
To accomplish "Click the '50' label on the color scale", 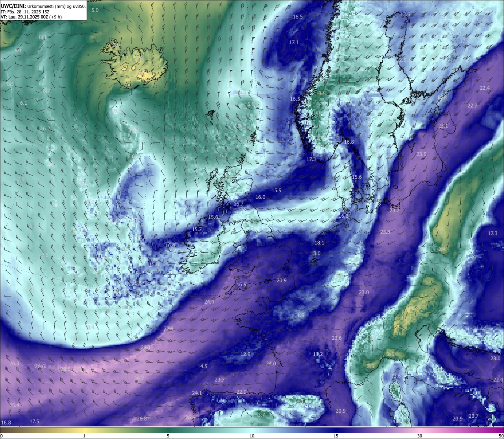I will (x=501, y=436).
